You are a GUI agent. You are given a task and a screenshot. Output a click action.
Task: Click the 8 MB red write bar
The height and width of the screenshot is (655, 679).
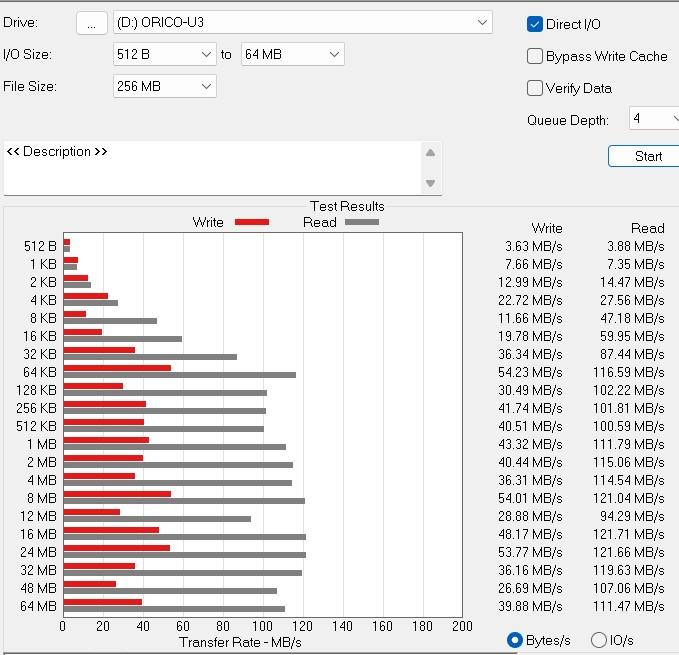point(117,494)
